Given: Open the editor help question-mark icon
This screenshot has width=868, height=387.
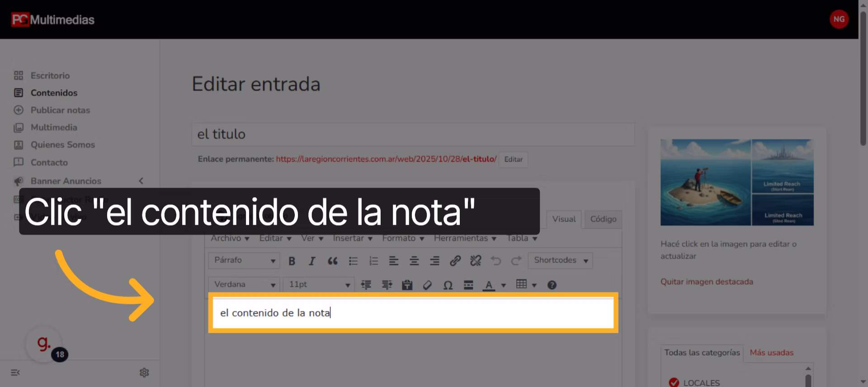Looking at the screenshot, I should [552, 285].
